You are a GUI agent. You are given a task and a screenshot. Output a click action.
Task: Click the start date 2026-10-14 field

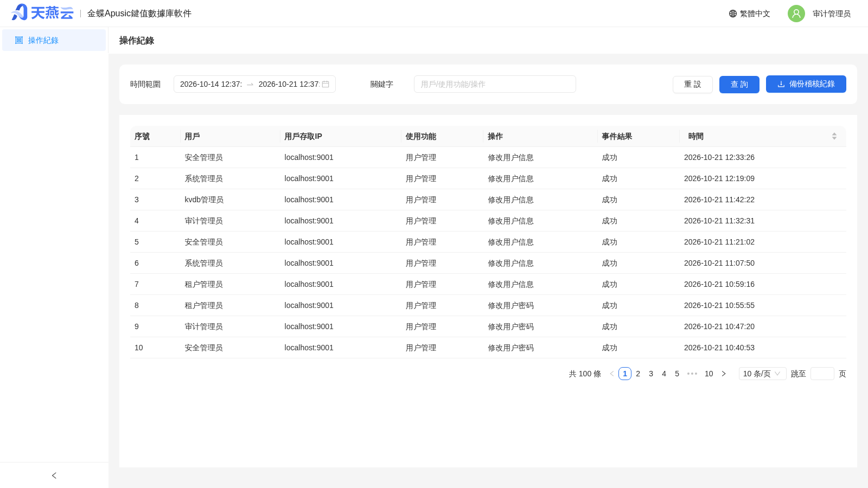(211, 84)
